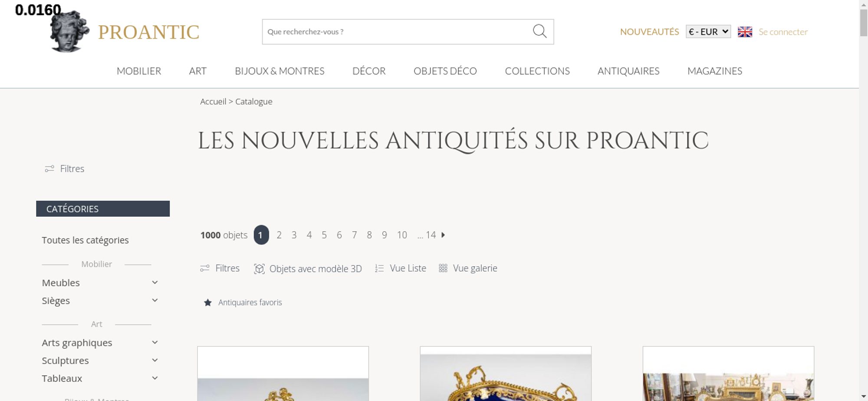Click the search input field
The height and width of the screenshot is (401, 868).
(x=397, y=32)
